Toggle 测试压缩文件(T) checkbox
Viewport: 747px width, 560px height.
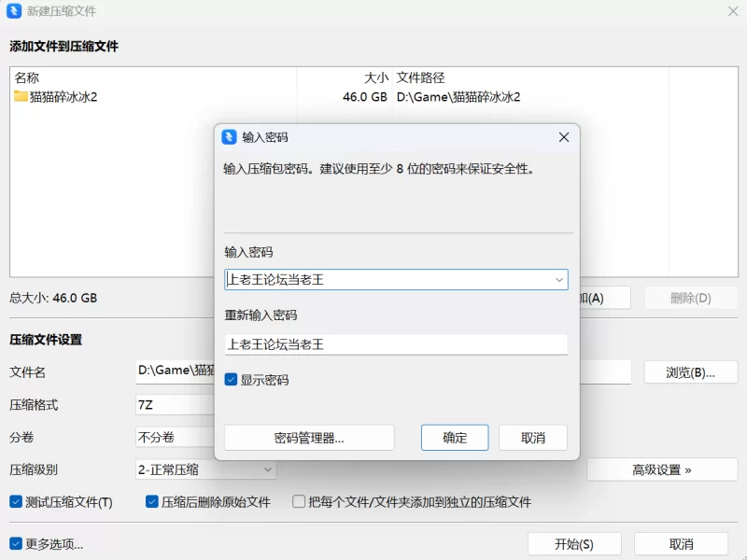tap(16, 501)
